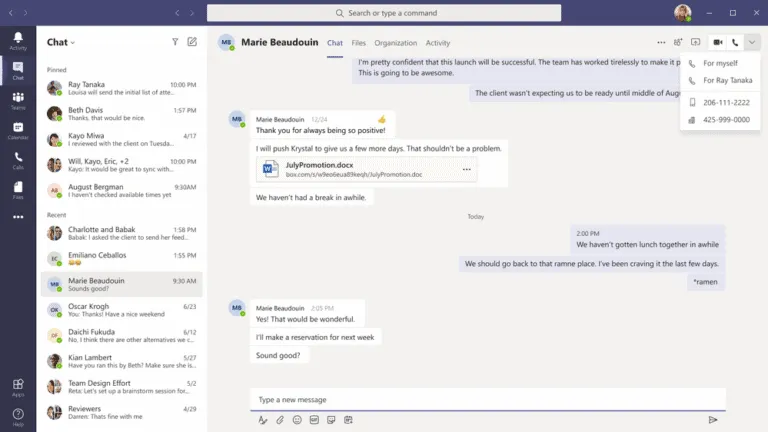The height and width of the screenshot is (432, 768).
Task: Click the audio call phone icon
Action: tap(735, 43)
